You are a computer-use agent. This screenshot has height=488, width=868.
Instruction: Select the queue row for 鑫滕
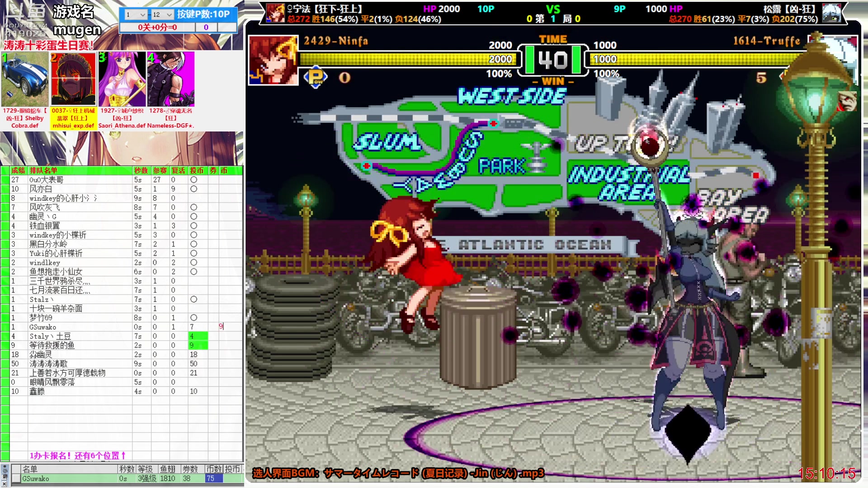122,391
